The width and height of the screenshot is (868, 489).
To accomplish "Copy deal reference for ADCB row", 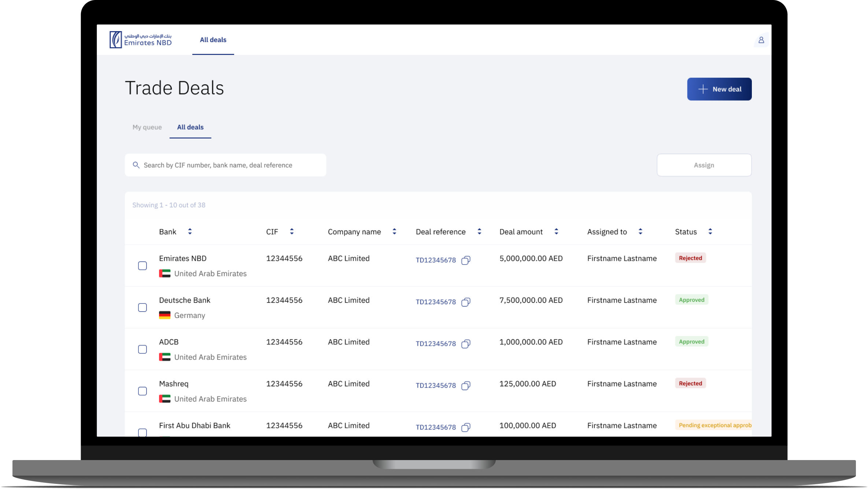I will (x=466, y=344).
